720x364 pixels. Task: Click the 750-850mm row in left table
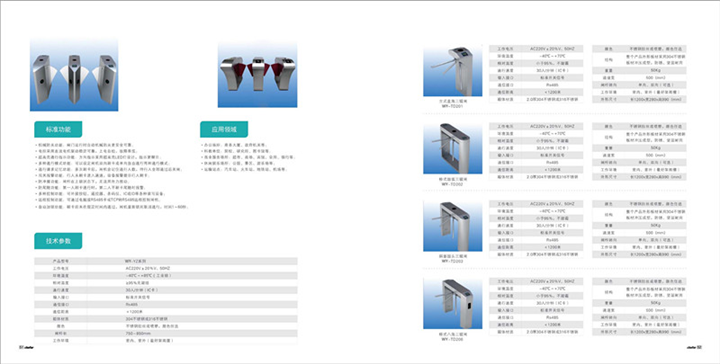click(x=166, y=333)
